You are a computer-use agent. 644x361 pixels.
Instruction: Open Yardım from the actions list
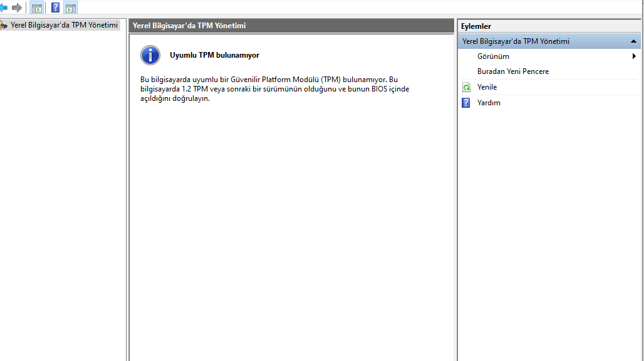click(489, 103)
